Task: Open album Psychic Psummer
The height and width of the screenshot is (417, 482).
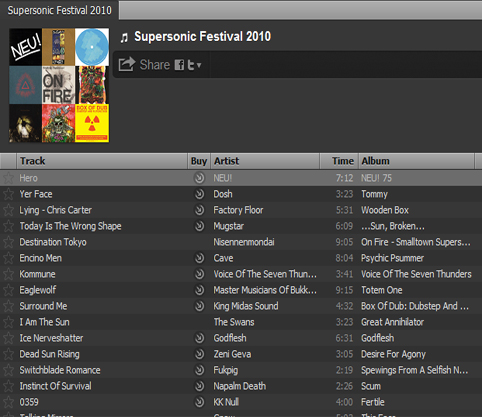Action: pyautogui.click(x=392, y=258)
